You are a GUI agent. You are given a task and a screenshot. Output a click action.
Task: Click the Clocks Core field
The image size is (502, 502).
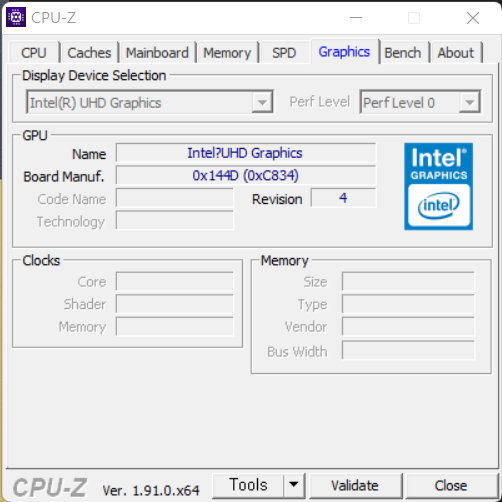175,282
